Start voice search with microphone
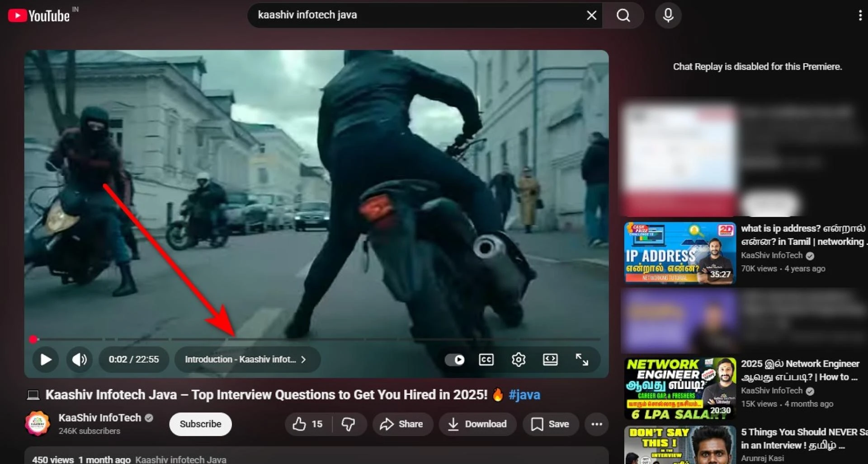This screenshot has width=868, height=464. tap(668, 15)
